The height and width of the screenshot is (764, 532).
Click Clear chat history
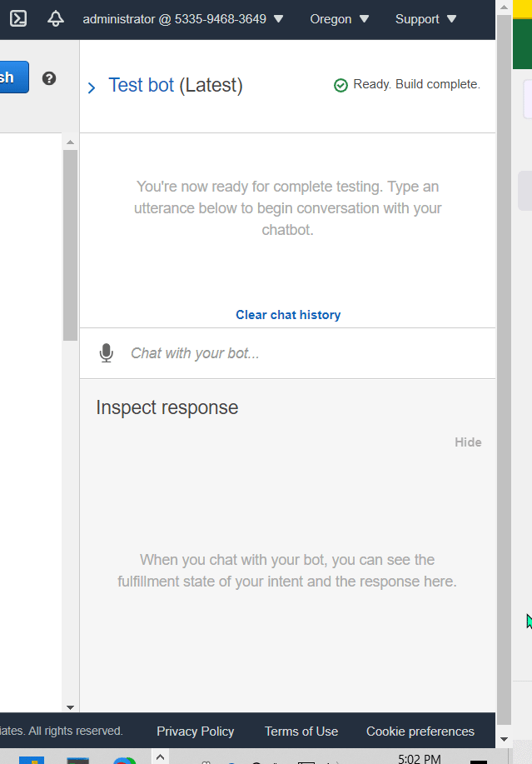point(288,314)
